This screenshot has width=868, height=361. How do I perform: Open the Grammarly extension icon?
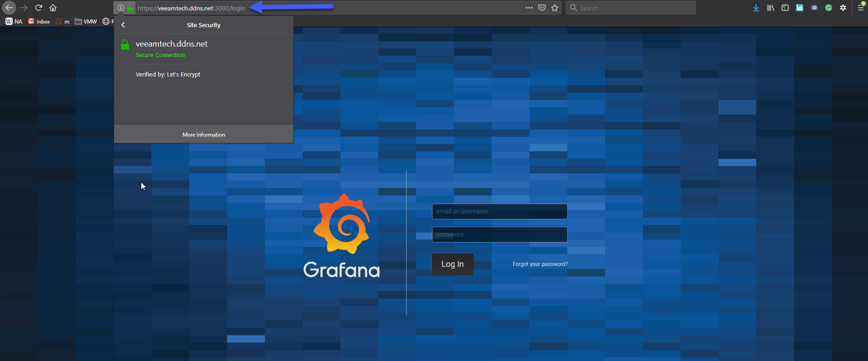[x=829, y=8]
